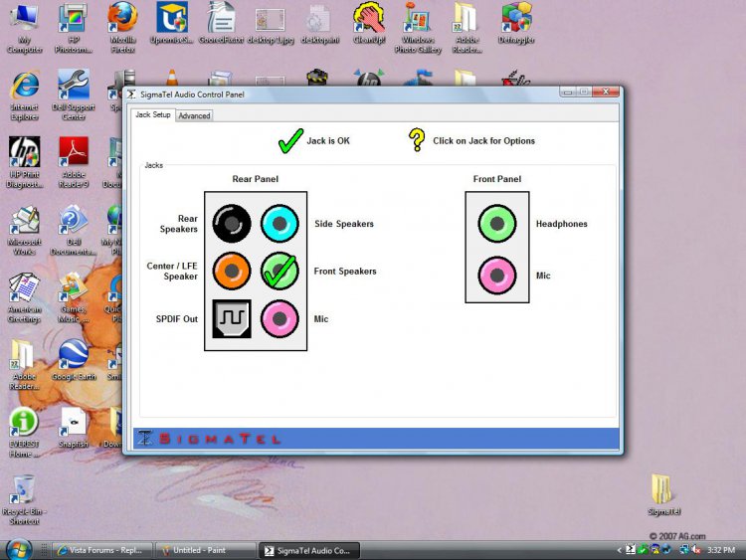
Task: Expand hidden system tray icons arrow
Action: tap(619, 550)
